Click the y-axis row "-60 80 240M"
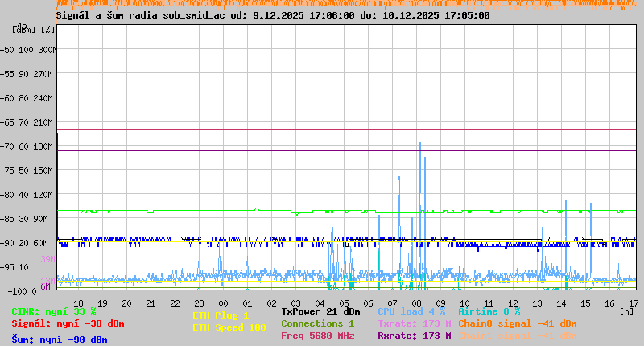Image resolution: width=644 pixels, height=346 pixels. (x=28, y=98)
